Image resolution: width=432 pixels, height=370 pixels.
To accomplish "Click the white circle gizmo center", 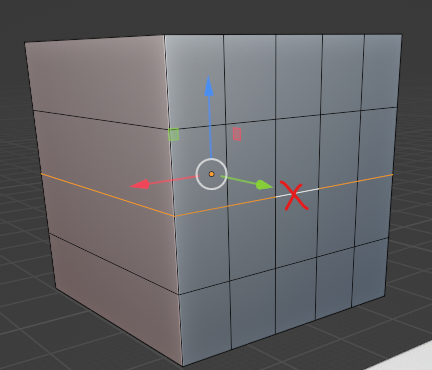I will pyautogui.click(x=211, y=174).
